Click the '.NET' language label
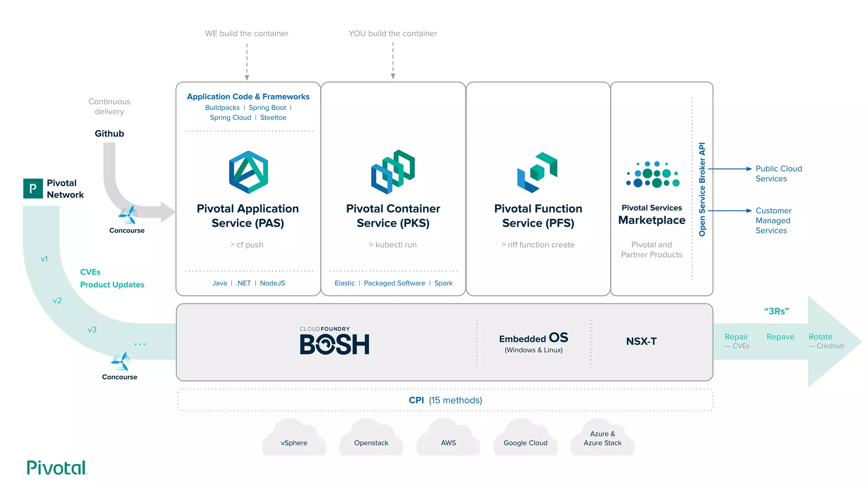The image size is (868, 488). pyautogui.click(x=243, y=283)
